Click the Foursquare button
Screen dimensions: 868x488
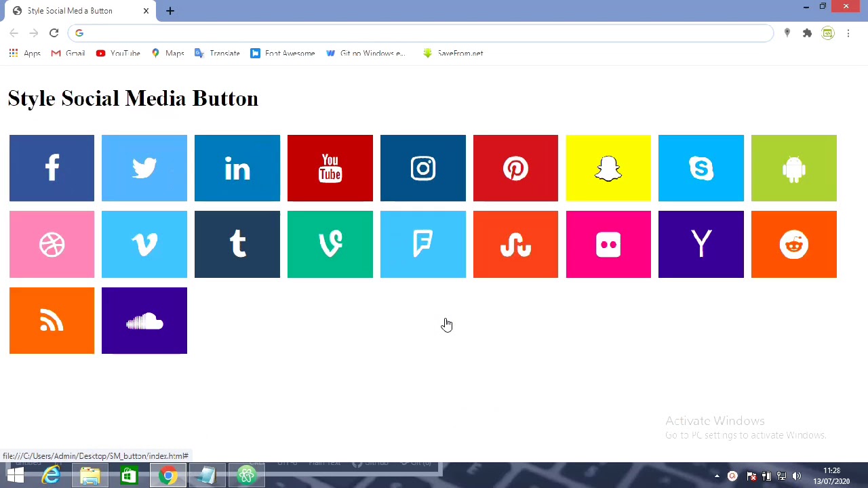point(423,244)
